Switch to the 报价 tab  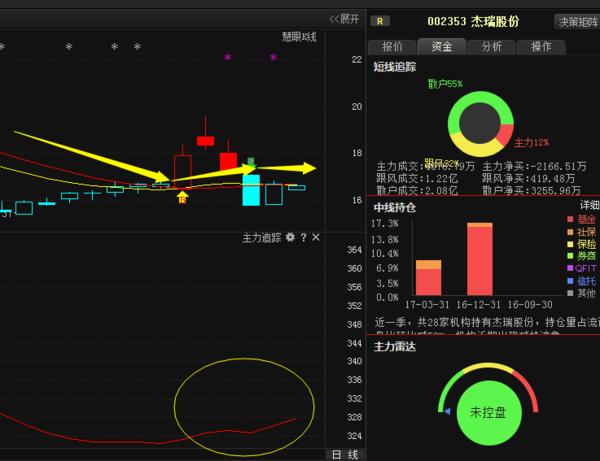tap(393, 46)
